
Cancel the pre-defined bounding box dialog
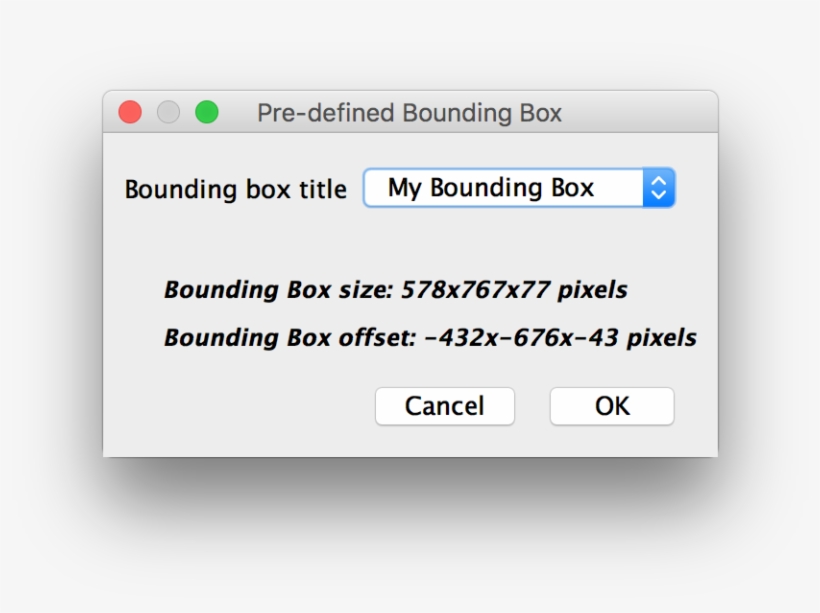tap(445, 406)
